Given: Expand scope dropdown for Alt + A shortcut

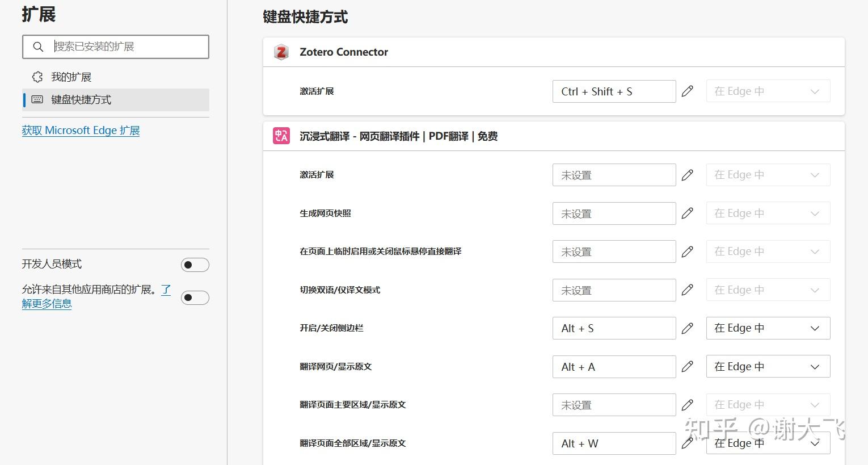Looking at the screenshot, I should pyautogui.click(x=768, y=367).
